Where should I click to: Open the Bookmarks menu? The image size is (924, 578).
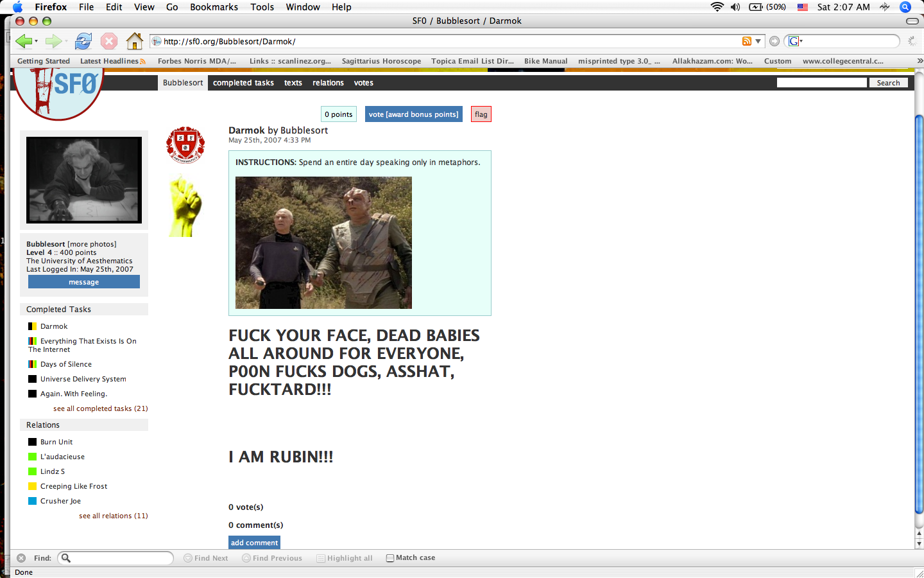tap(214, 7)
